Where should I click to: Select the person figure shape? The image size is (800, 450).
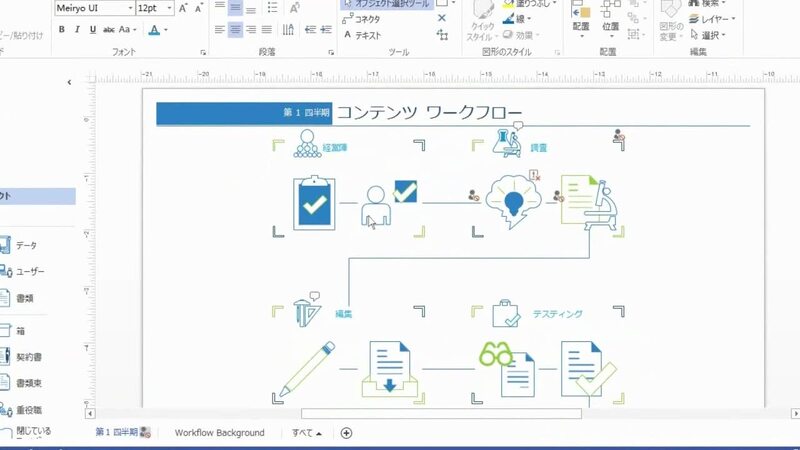(x=376, y=206)
